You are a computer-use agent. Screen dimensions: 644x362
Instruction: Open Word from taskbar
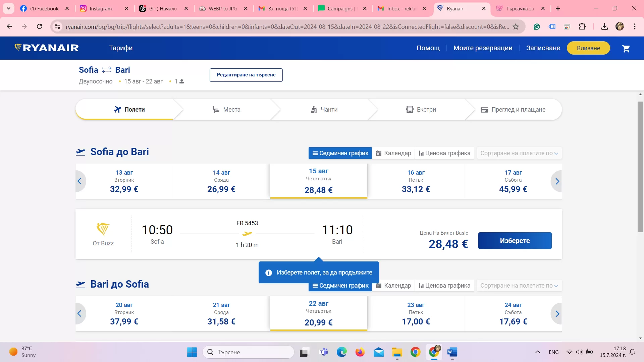click(x=452, y=352)
